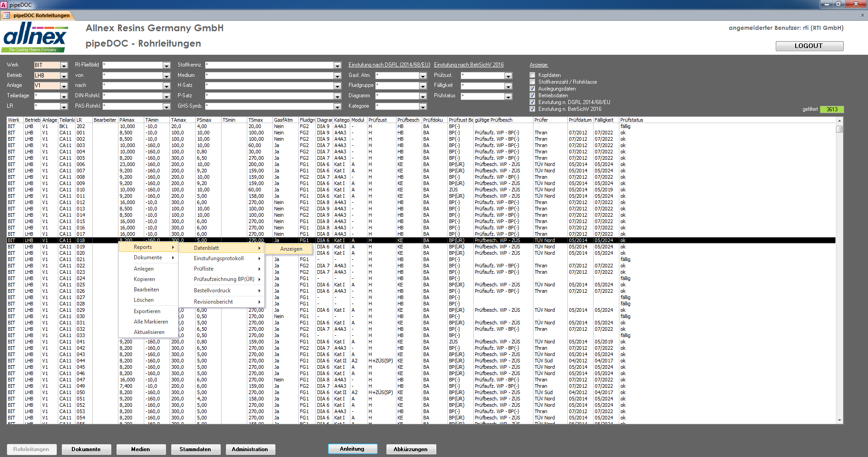Expand the Stoffkennz. dropdown

(x=337, y=65)
